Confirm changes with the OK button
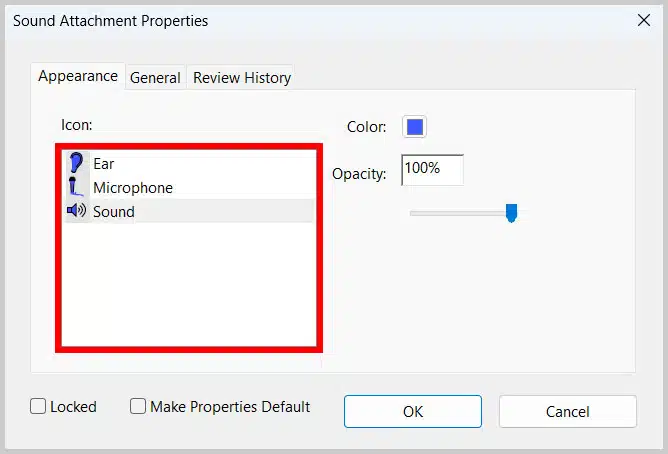The image size is (668, 454). pyautogui.click(x=413, y=411)
